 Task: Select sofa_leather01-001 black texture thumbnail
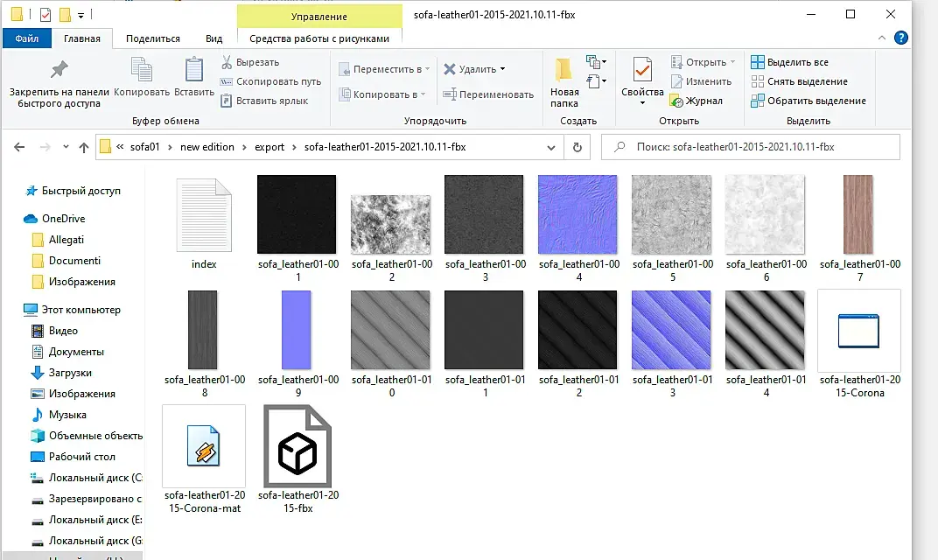297,214
